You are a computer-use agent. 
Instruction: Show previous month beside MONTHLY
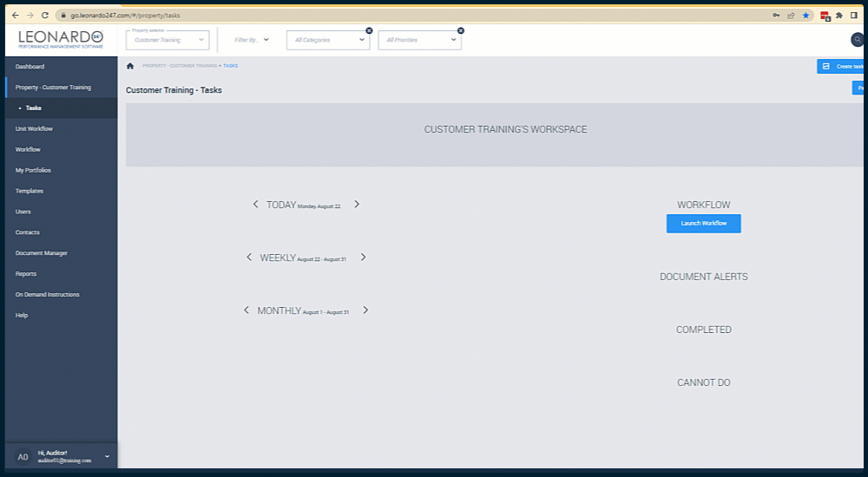[x=247, y=310]
